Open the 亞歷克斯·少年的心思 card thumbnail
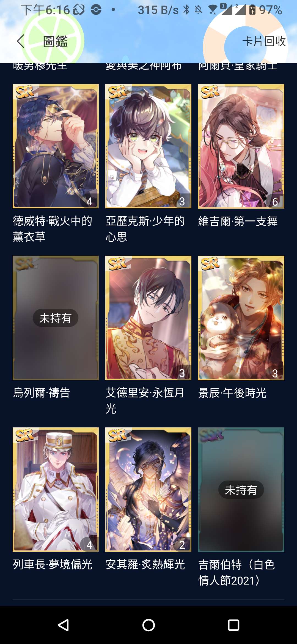297x644 pixels. point(148,146)
